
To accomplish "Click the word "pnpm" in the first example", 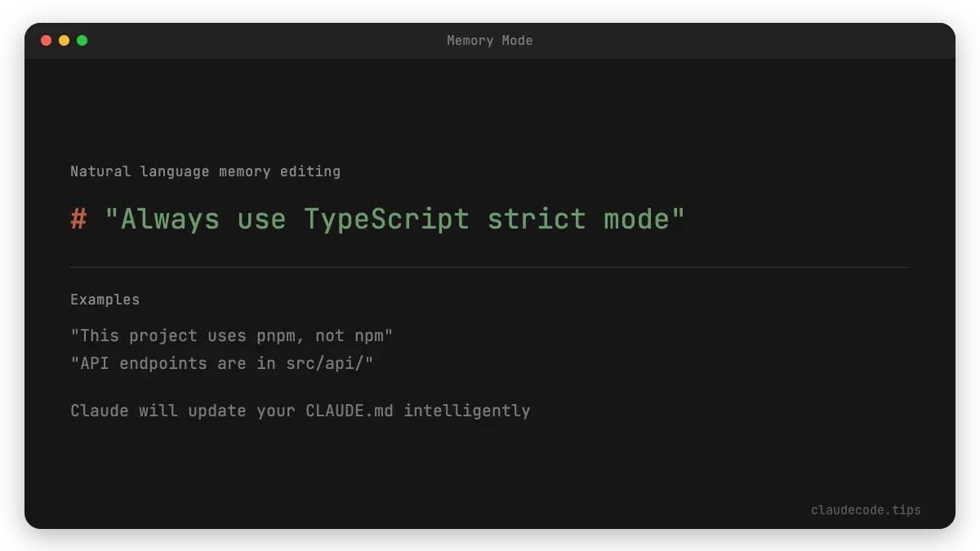I will point(276,335).
